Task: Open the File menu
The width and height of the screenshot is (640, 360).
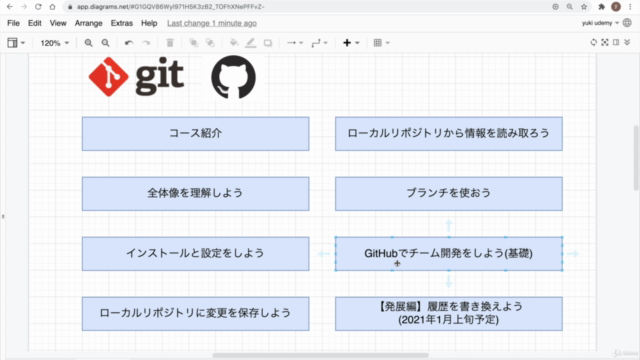Action: pos(13,23)
